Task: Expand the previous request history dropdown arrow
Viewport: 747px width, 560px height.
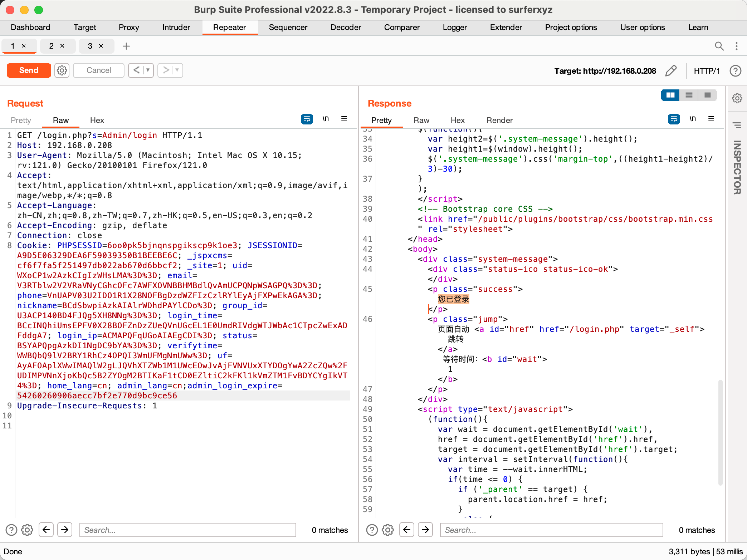Action: click(148, 70)
